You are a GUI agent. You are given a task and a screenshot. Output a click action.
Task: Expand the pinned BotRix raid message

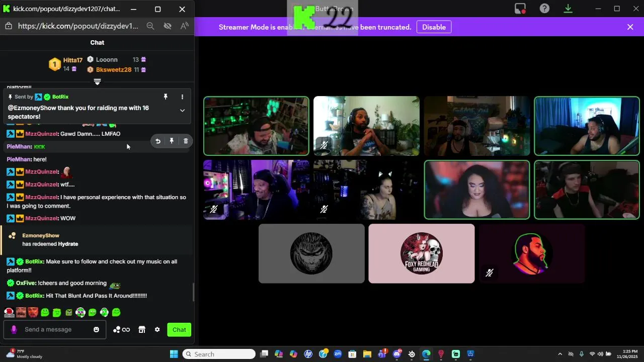pyautogui.click(x=182, y=110)
